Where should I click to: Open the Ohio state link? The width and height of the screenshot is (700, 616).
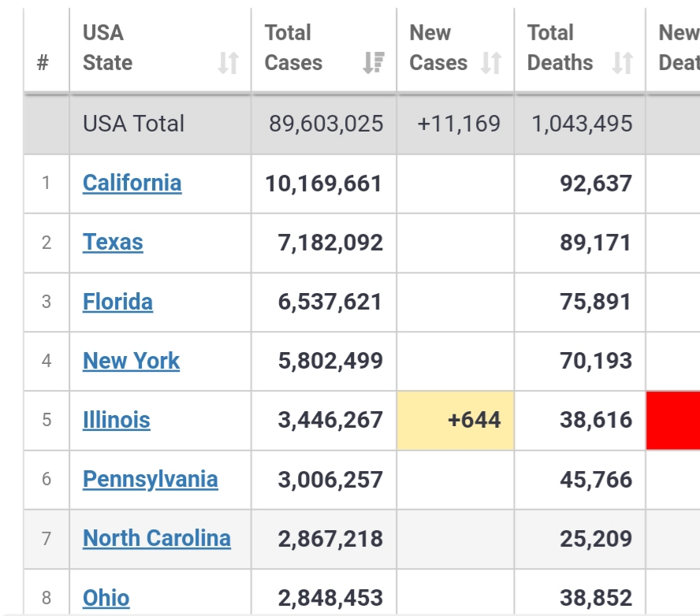click(x=106, y=598)
